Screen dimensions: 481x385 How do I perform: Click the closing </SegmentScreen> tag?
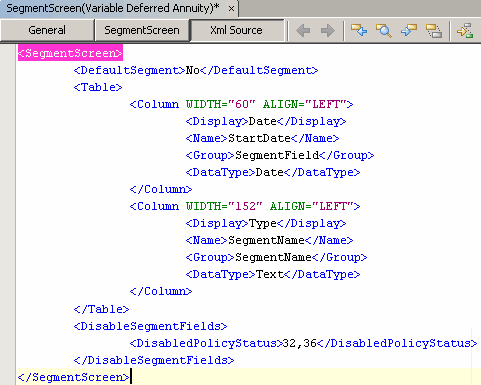(73, 377)
